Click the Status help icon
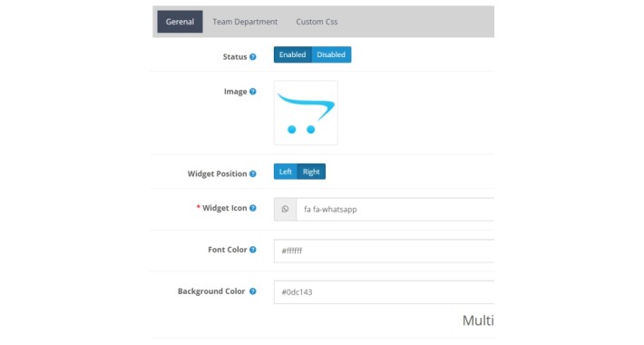 point(253,57)
